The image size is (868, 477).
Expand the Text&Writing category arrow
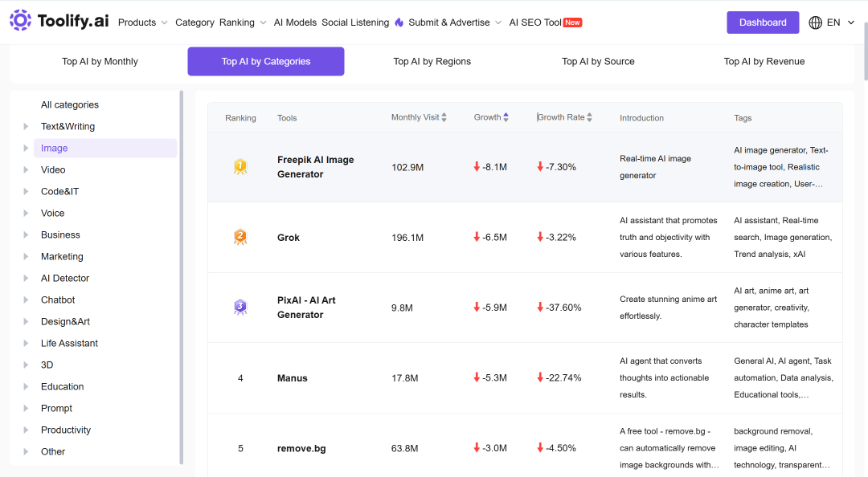click(26, 126)
